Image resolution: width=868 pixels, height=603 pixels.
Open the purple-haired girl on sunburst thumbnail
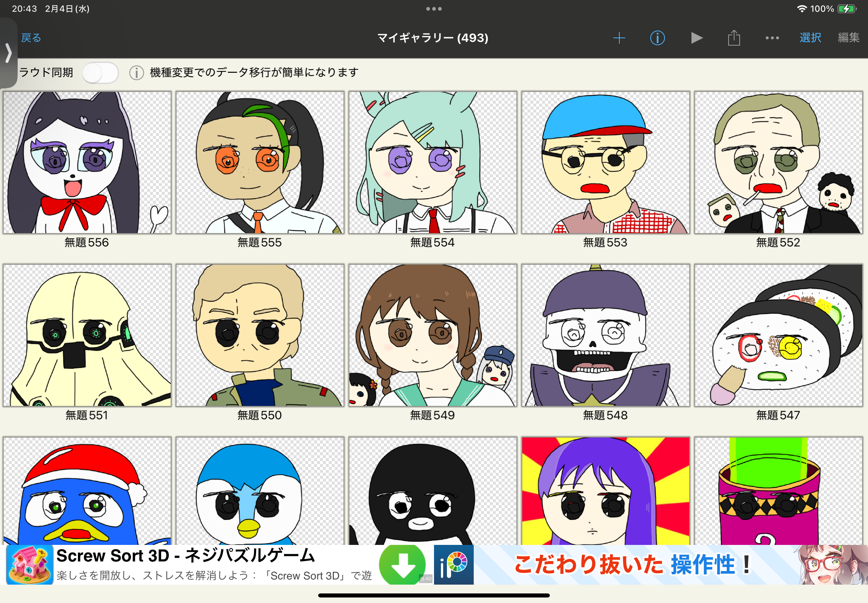[x=605, y=491]
